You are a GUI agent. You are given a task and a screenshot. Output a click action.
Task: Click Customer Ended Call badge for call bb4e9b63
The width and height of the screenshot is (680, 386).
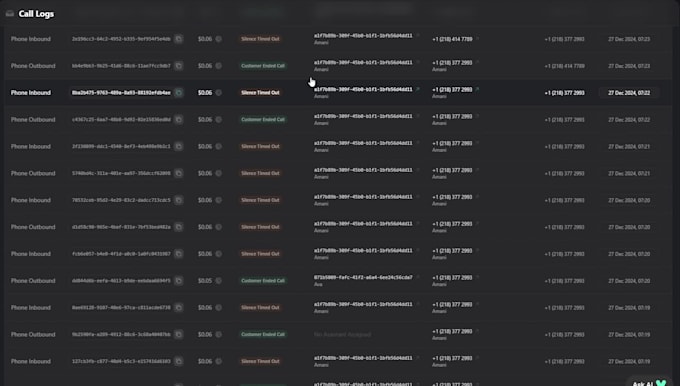pos(263,66)
